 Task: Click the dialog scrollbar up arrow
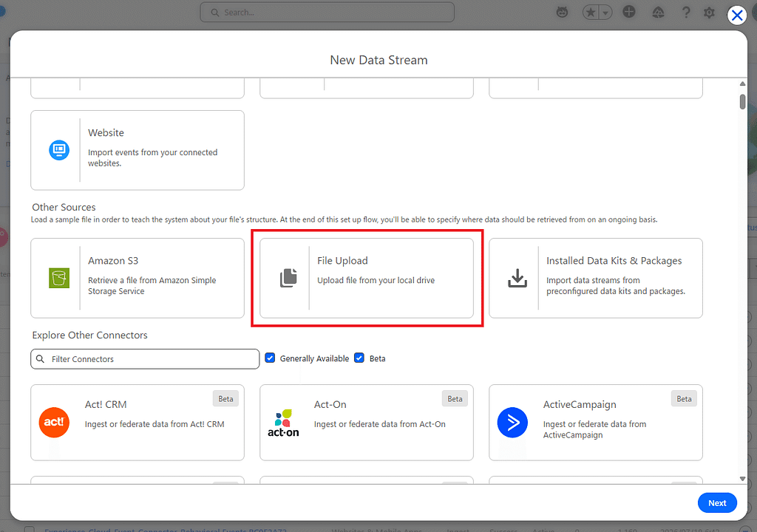click(x=742, y=84)
